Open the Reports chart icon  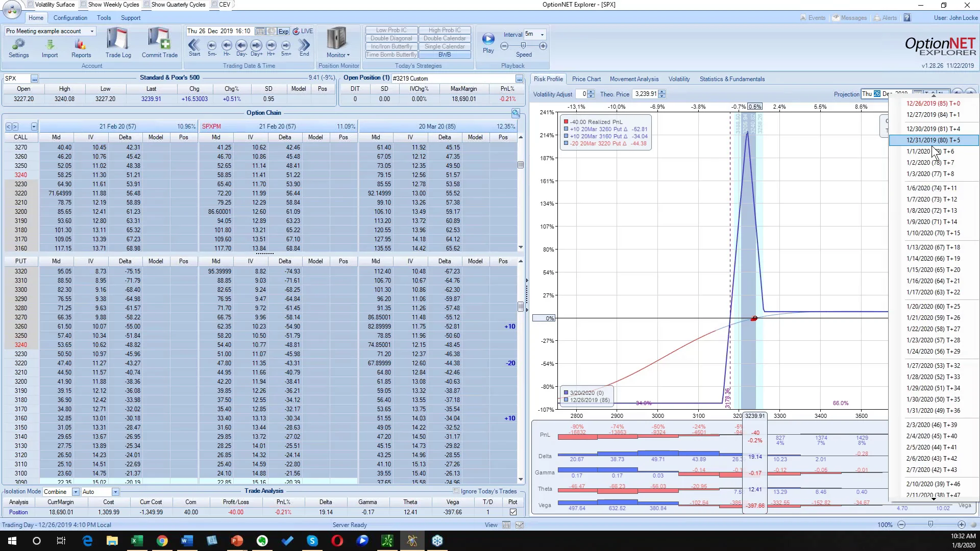(x=81, y=44)
